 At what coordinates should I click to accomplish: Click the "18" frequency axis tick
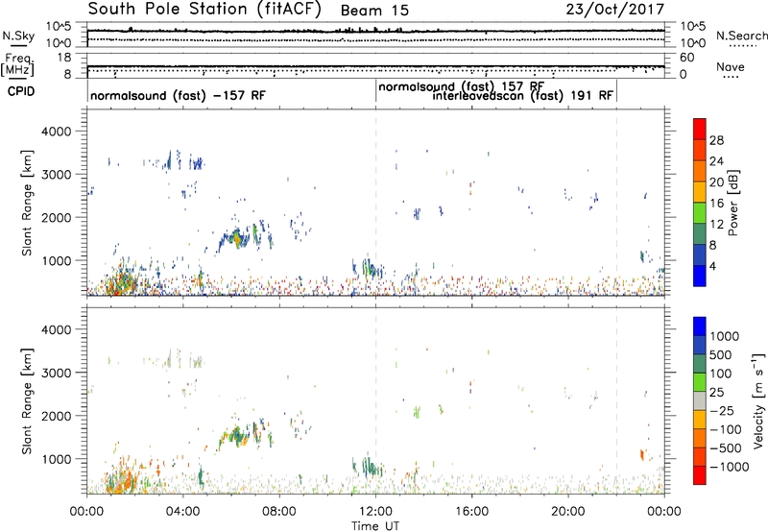64,58
